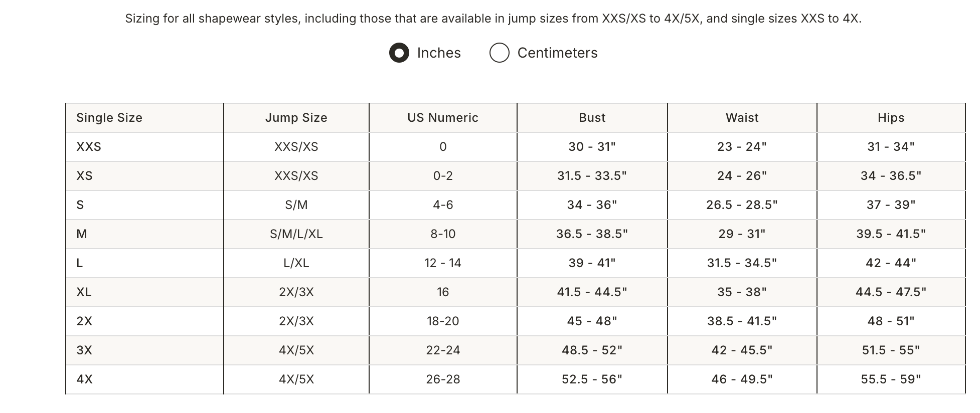Select the Inches radio button
980x413 pixels.
point(399,53)
